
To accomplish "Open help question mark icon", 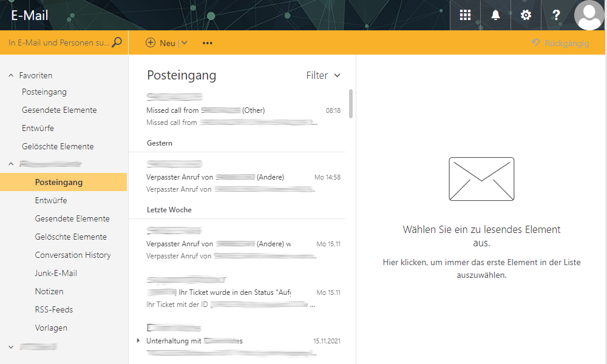I will (556, 15).
